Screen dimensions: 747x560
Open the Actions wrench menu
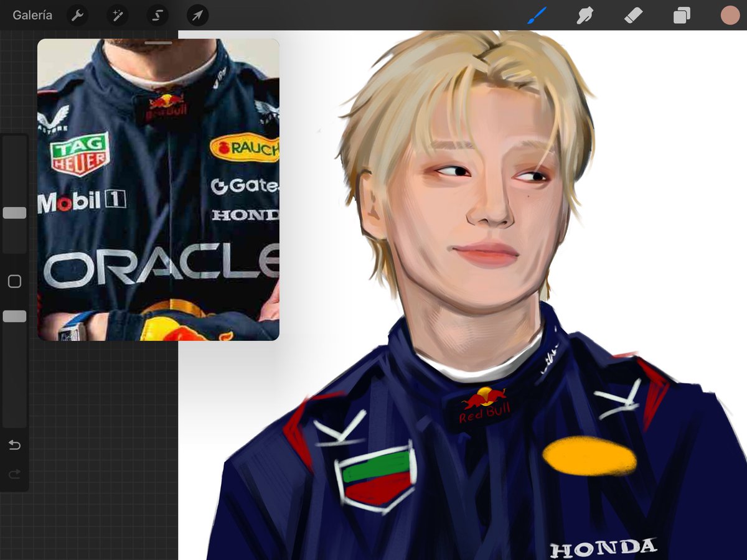(x=77, y=16)
